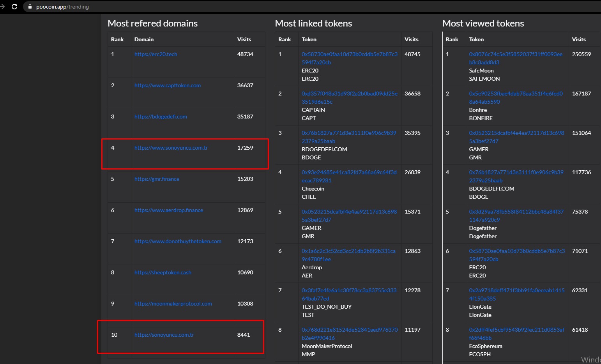Select visits value 12869 for aerdrop.finance
601x364 pixels.
click(x=245, y=210)
